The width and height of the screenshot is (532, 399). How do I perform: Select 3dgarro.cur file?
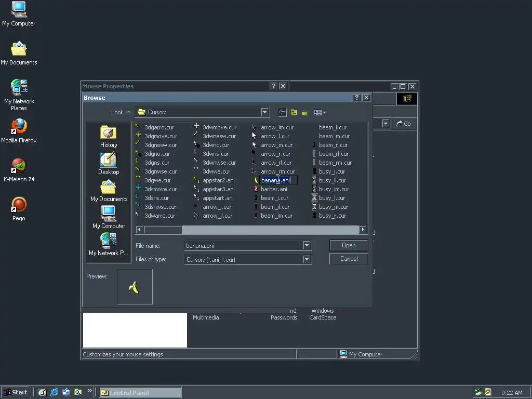(x=159, y=127)
